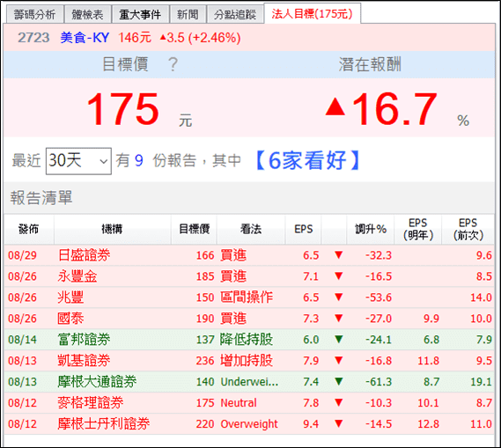Click the 146元 current price

pos(135,38)
